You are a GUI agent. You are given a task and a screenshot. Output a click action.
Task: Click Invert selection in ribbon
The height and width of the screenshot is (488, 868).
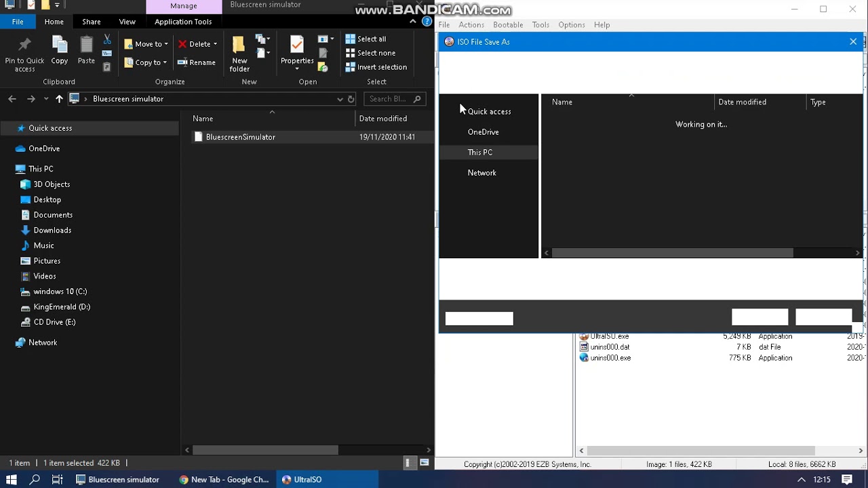tap(376, 67)
